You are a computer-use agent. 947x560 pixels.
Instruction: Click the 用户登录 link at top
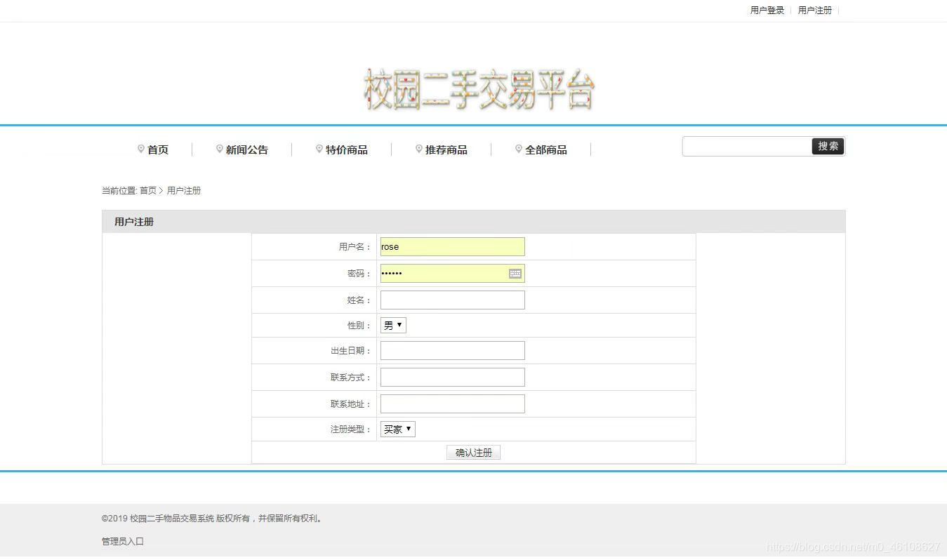pos(767,11)
